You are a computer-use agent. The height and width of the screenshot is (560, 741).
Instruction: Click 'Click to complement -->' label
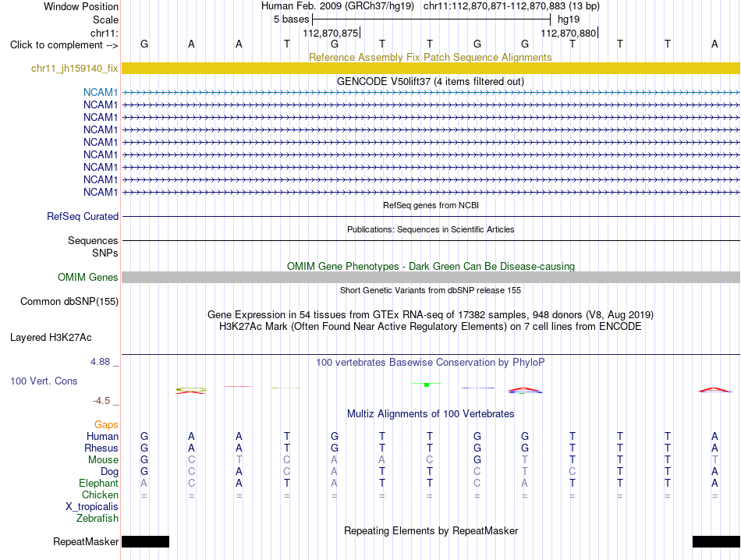[64, 45]
